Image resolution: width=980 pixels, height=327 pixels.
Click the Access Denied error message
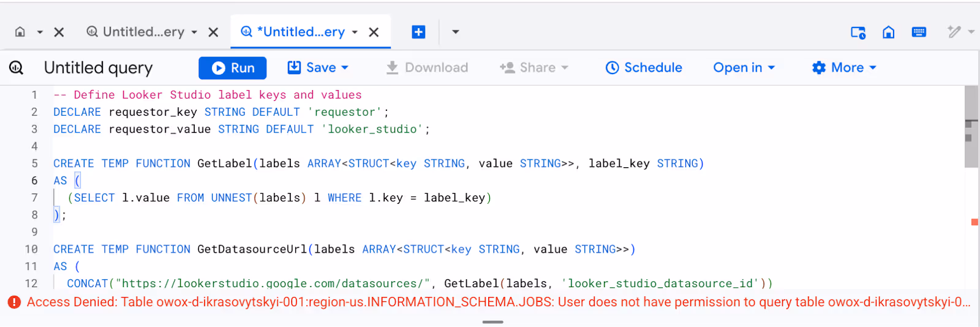[x=499, y=302]
